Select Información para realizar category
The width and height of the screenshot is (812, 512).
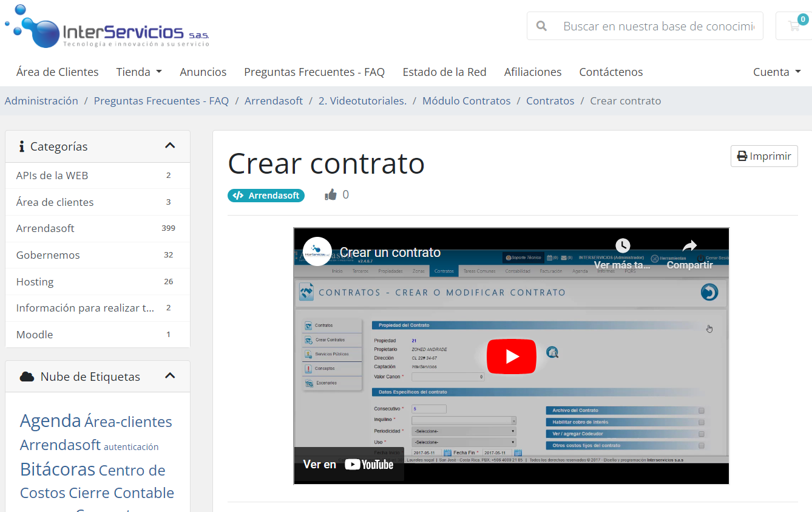coord(98,308)
